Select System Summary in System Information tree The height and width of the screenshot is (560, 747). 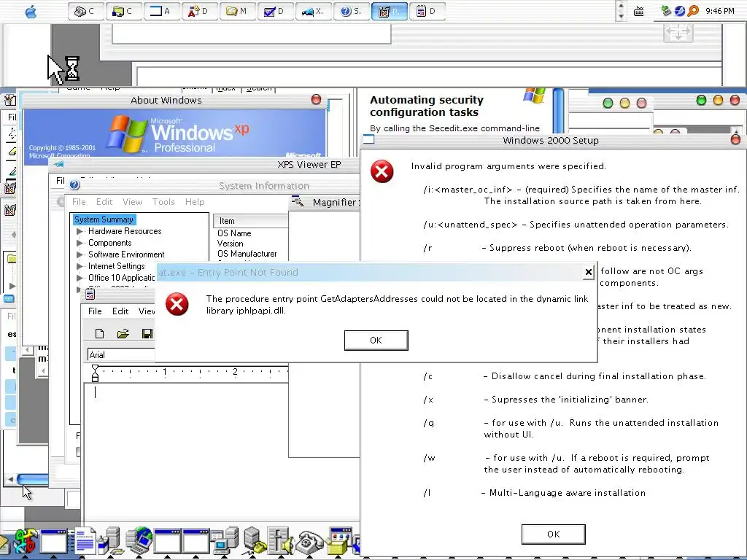(104, 219)
